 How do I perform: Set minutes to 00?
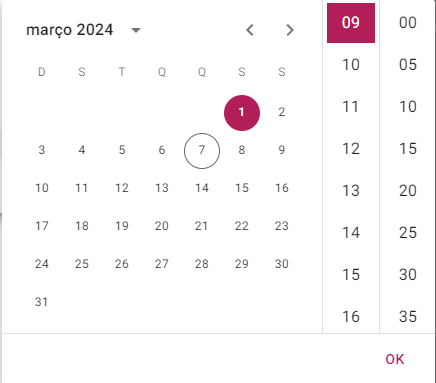coord(408,23)
